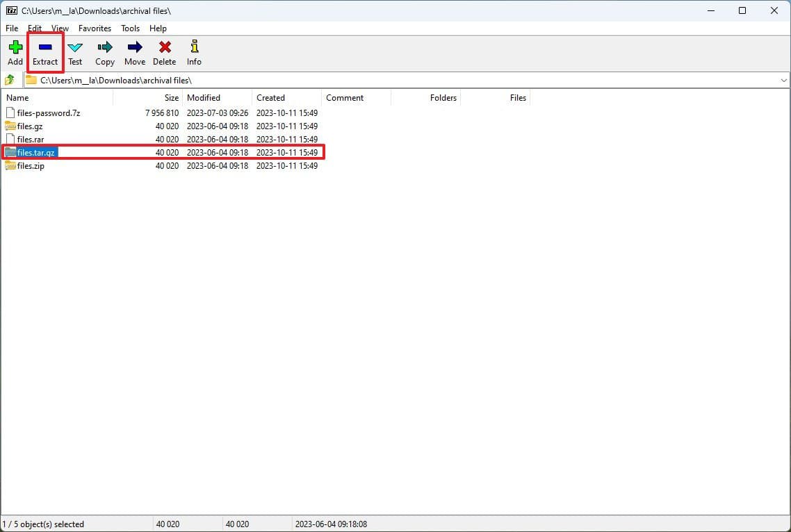This screenshot has width=791, height=532.
Task: Run the Test archive tool
Action: pyautogui.click(x=75, y=48)
